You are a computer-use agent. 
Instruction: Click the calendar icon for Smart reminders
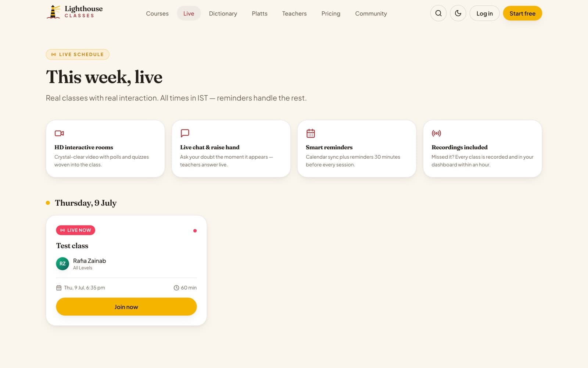pos(311,133)
